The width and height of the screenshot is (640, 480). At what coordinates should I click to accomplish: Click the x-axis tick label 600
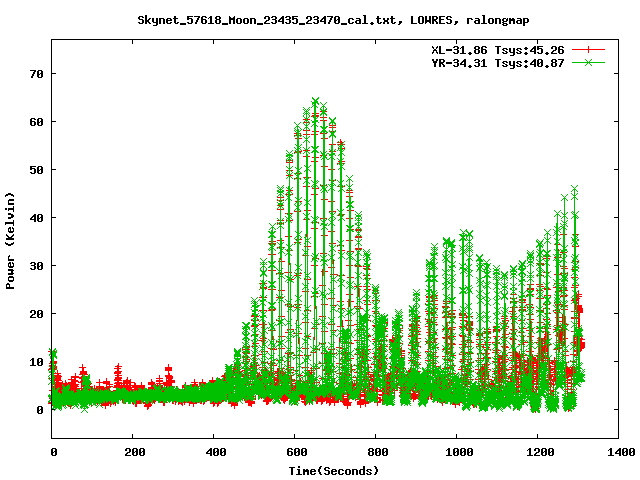[x=296, y=452]
